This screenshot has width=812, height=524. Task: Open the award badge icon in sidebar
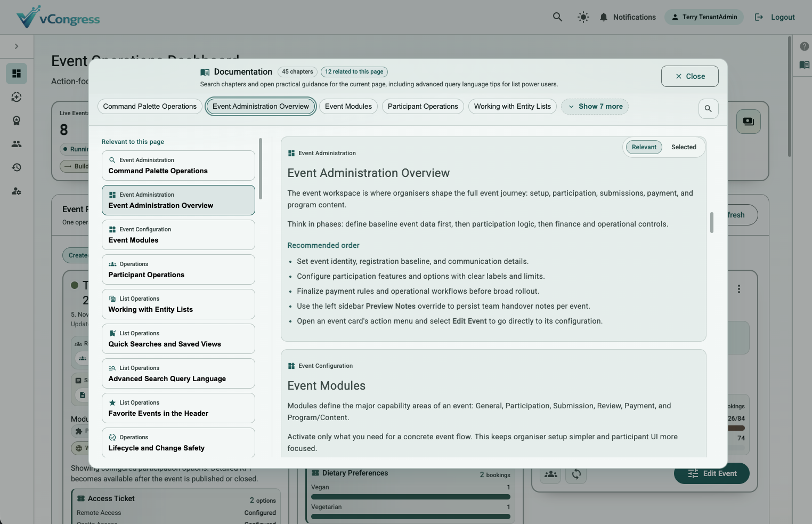[x=17, y=120]
